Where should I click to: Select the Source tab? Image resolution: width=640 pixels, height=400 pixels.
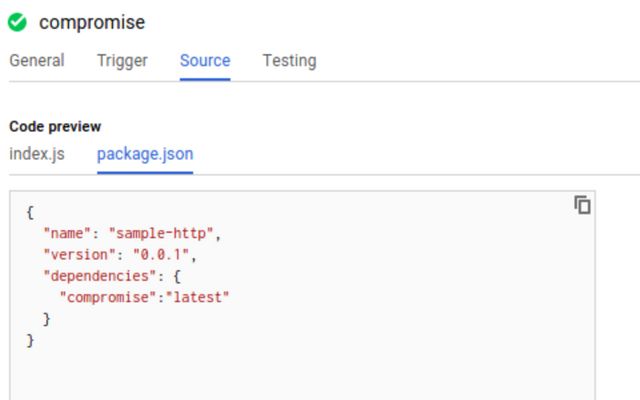pos(205,60)
